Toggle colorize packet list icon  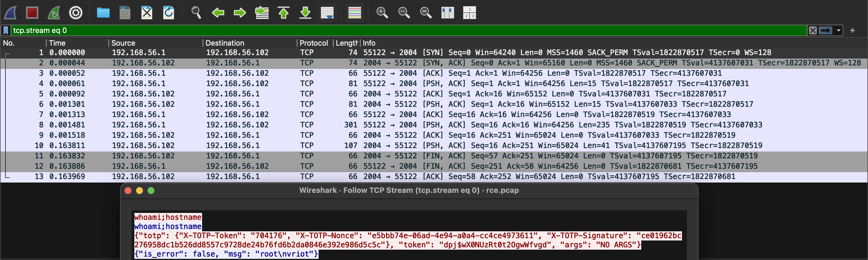(x=354, y=13)
